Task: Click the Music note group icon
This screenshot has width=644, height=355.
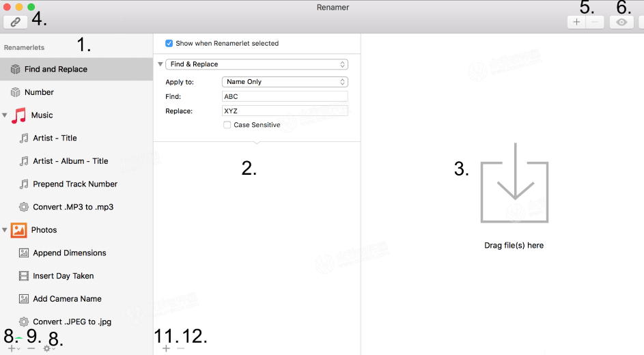Action: (x=18, y=115)
